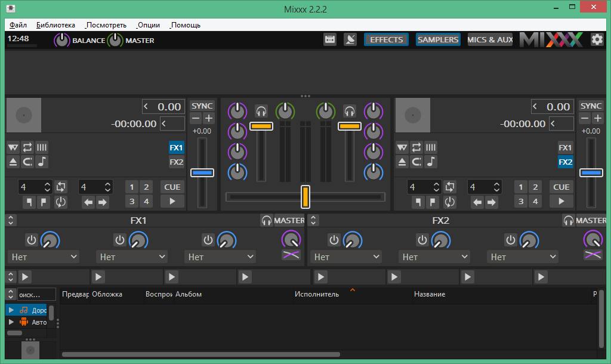Toggle headphone cue for left channel
This screenshot has width=611, height=364.
coord(261,112)
